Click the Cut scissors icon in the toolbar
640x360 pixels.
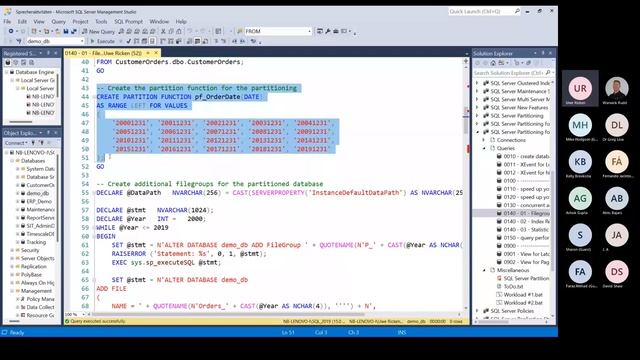click(163, 31)
